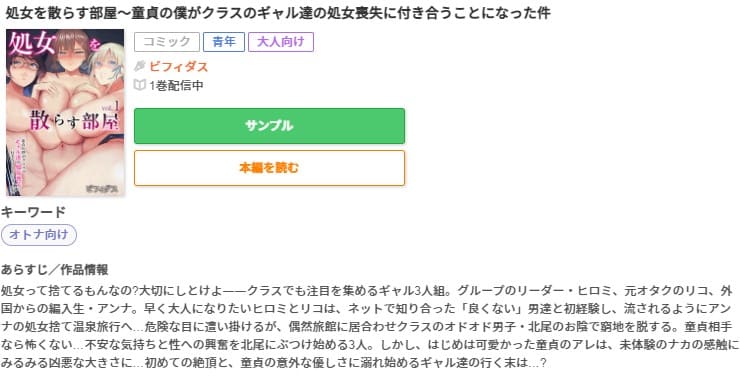Choose the コミック category tag

pyautogui.click(x=167, y=42)
